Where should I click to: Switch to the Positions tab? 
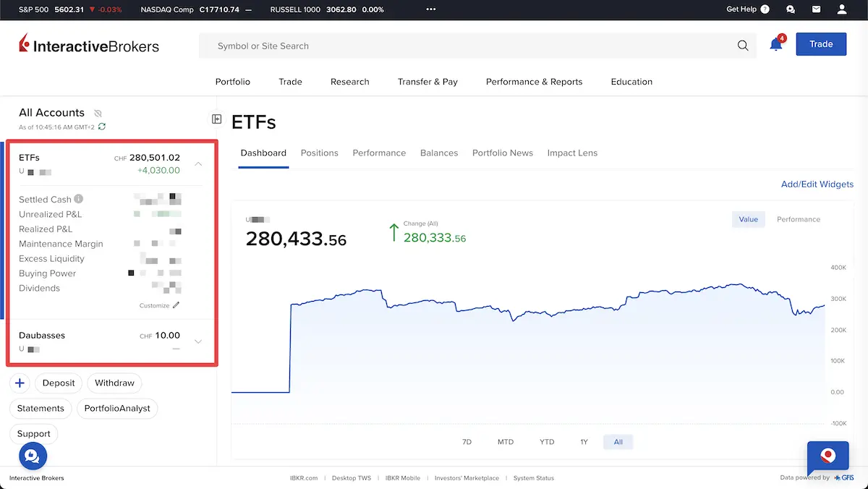320,153
